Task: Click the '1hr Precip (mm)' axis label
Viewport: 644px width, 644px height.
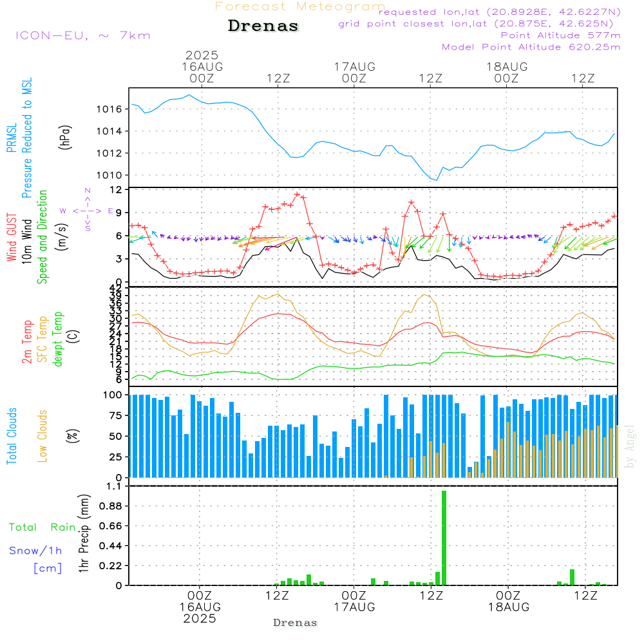Action: coord(84,533)
